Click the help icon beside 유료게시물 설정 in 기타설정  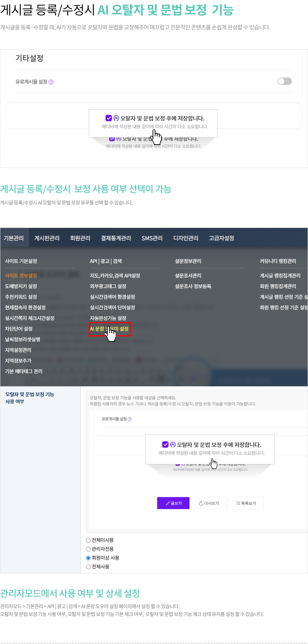click(51, 82)
